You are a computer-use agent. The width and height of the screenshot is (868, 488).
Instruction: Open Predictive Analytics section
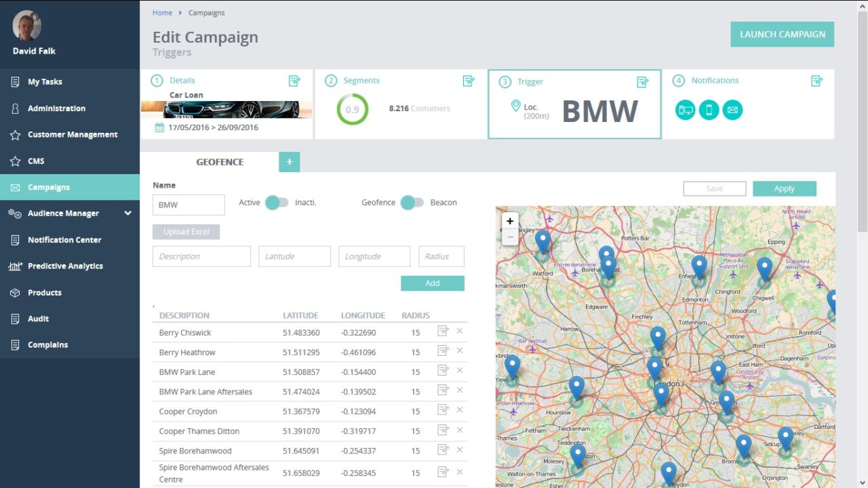[x=70, y=266]
